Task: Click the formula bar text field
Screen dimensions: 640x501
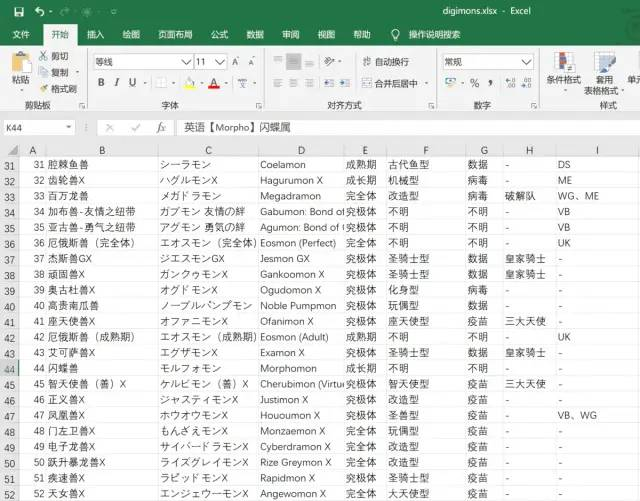Action: (407, 128)
